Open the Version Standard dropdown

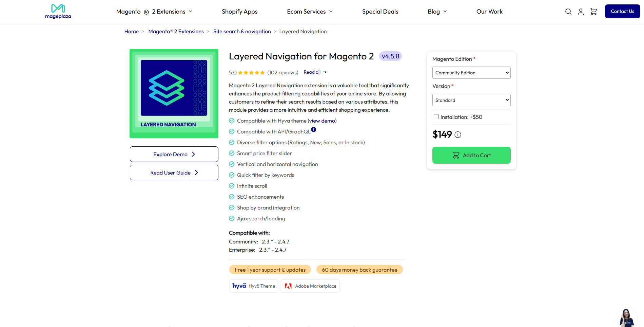point(471,100)
